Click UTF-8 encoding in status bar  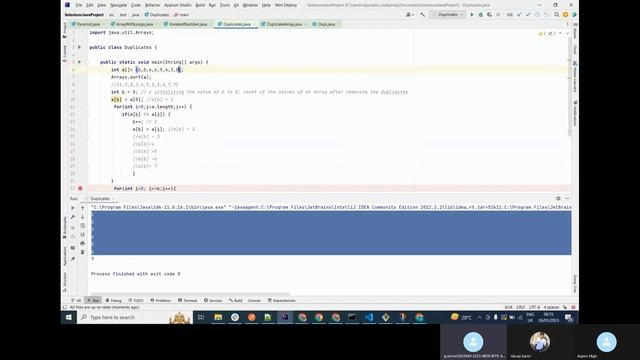coord(534,307)
